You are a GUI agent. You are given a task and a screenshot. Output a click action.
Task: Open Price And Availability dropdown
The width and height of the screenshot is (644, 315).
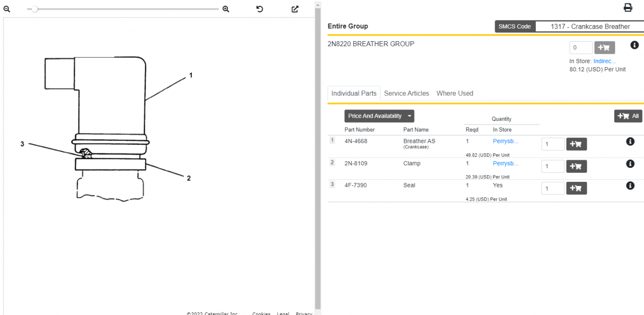tap(379, 116)
